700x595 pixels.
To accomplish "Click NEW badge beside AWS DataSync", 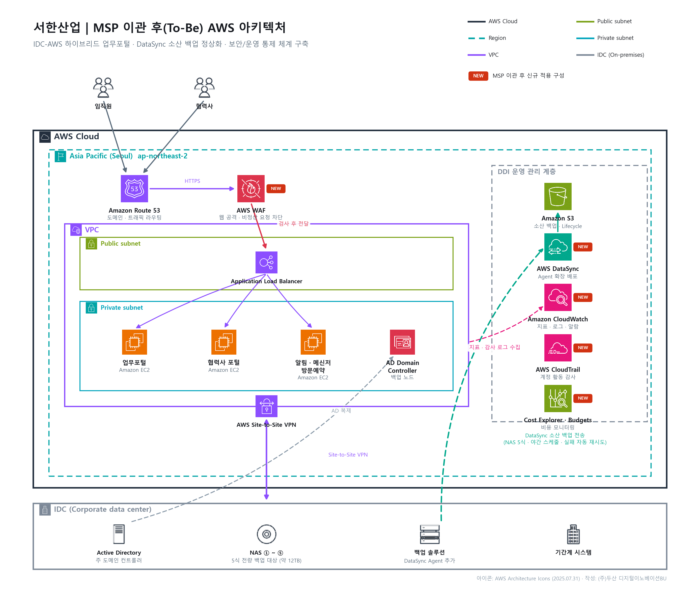I will [583, 247].
